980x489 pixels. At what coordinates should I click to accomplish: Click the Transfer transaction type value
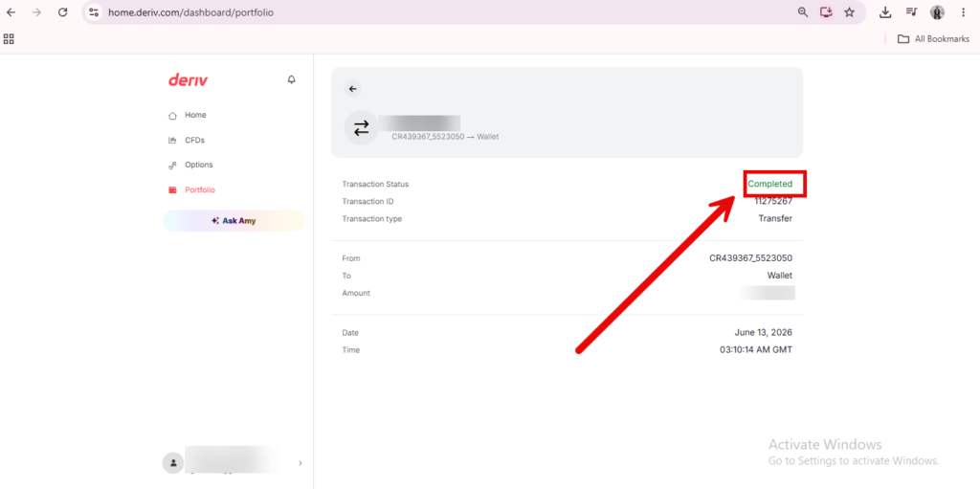coord(775,219)
